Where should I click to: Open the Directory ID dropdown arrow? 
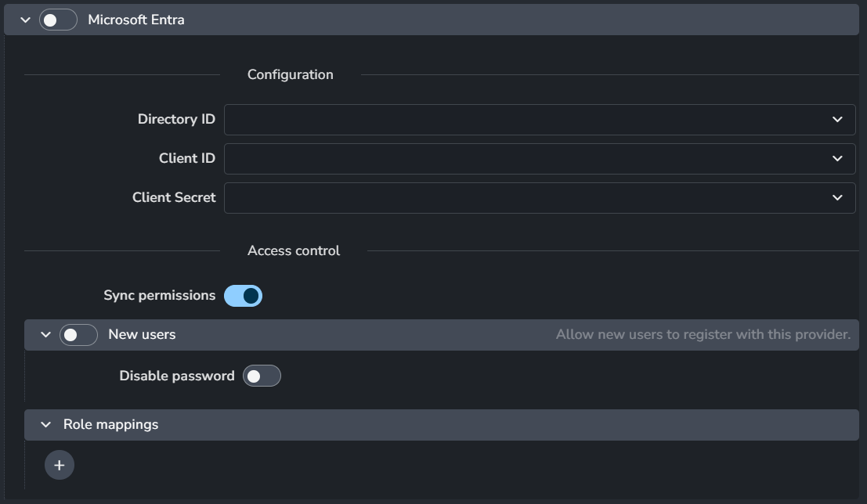click(x=837, y=120)
